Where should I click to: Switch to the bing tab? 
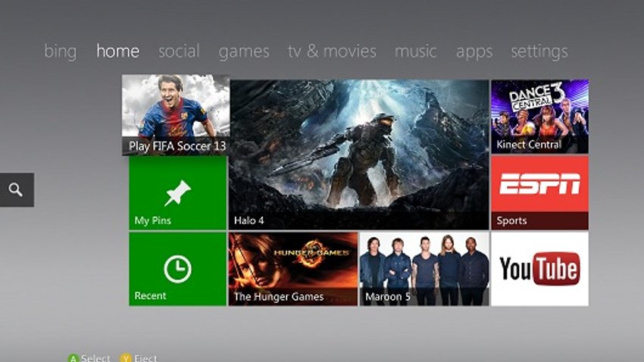click(61, 51)
